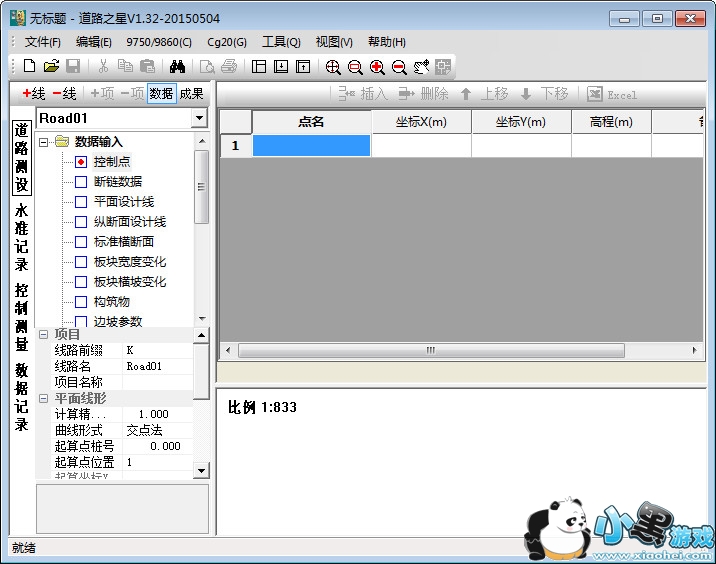Click the red zoom-out magnifier icon
716x564 pixels.
pos(399,67)
